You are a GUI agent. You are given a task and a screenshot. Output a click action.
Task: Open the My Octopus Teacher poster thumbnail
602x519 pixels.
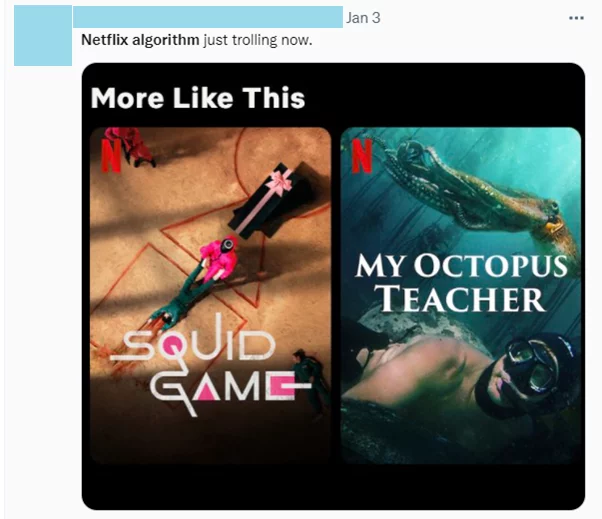pyautogui.click(x=461, y=295)
